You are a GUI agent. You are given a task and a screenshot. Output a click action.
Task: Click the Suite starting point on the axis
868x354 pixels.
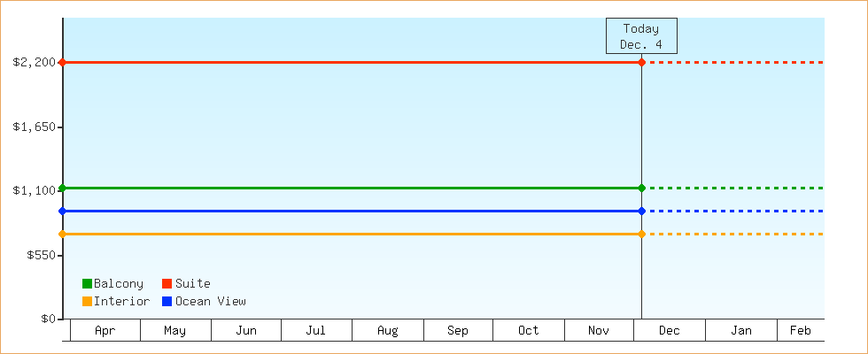coord(63,62)
